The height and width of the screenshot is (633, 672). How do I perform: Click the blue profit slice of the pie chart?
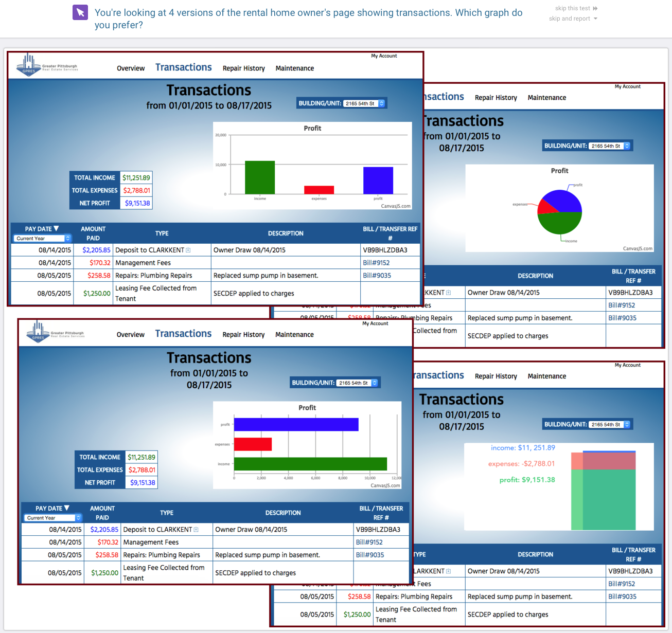(x=564, y=201)
